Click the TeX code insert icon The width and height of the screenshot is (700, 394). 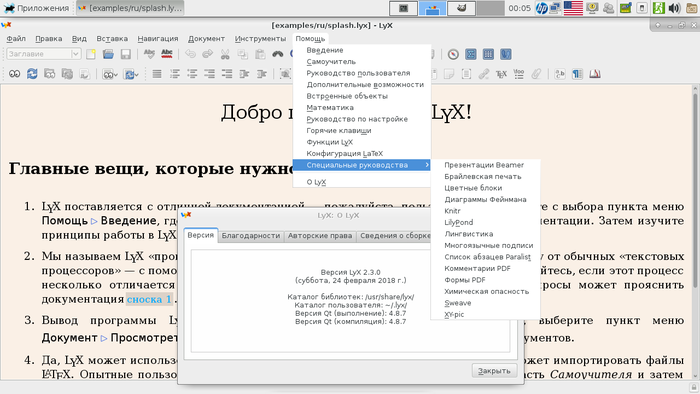[x=501, y=74]
